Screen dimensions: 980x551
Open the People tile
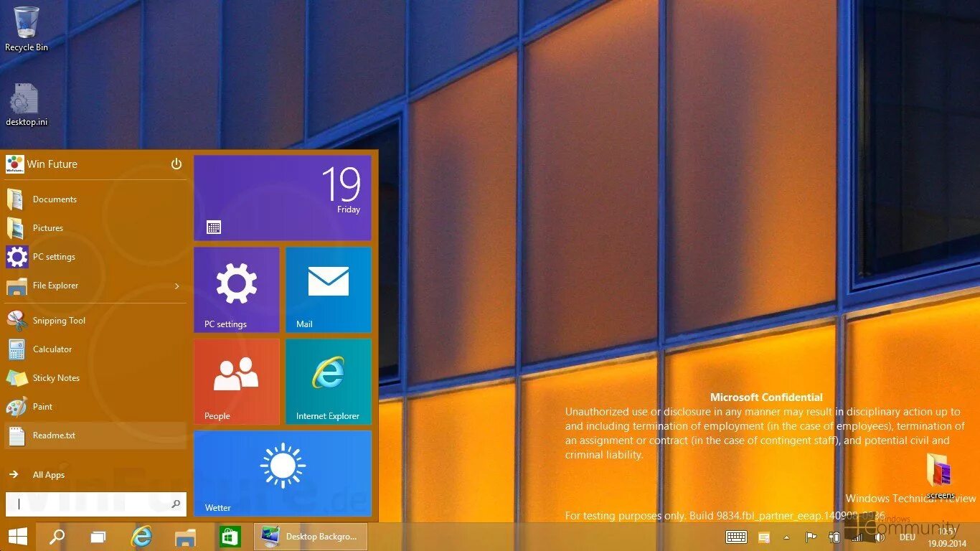point(237,382)
